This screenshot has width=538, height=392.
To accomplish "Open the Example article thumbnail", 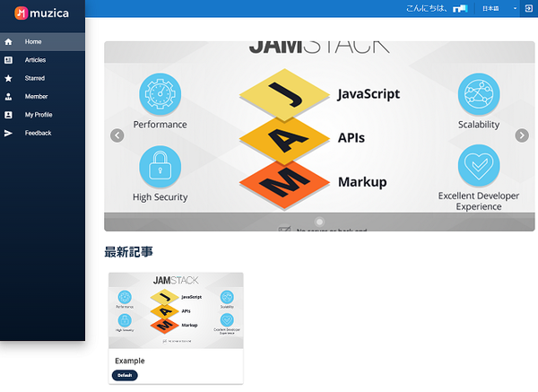I will click(x=176, y=310).
